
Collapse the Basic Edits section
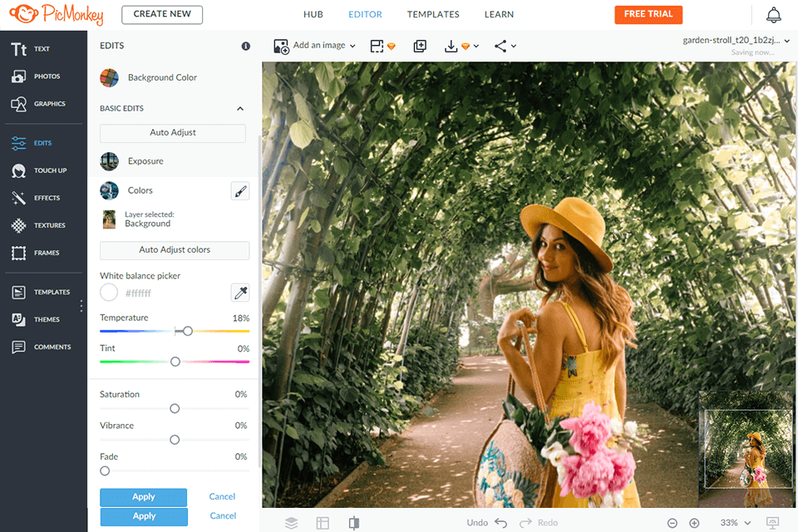[x=240, y=109]
